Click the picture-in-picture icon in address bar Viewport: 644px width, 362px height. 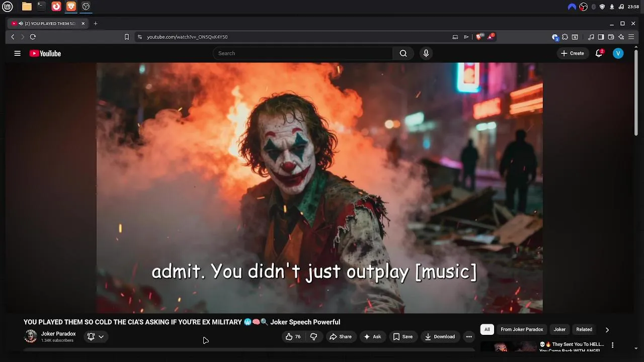pyautogui.click(x=455, y=37)
